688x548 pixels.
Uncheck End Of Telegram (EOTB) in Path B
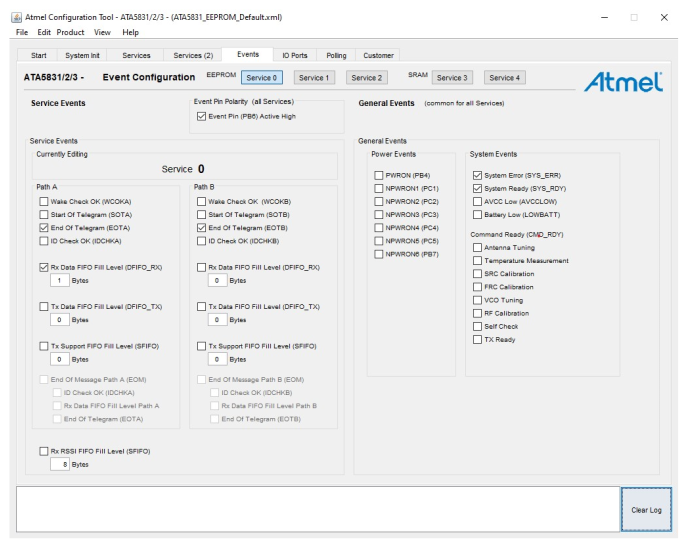[202, 228]
